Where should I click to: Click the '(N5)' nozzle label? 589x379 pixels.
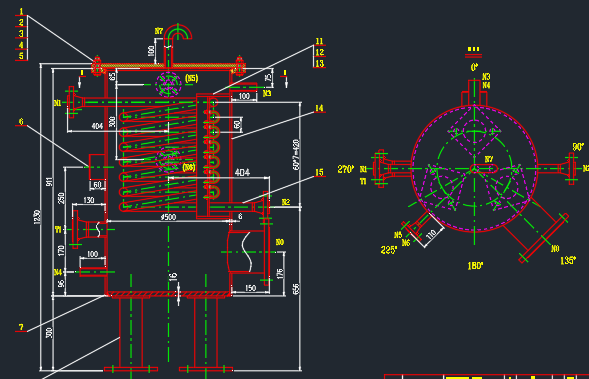tap(192, 78)
